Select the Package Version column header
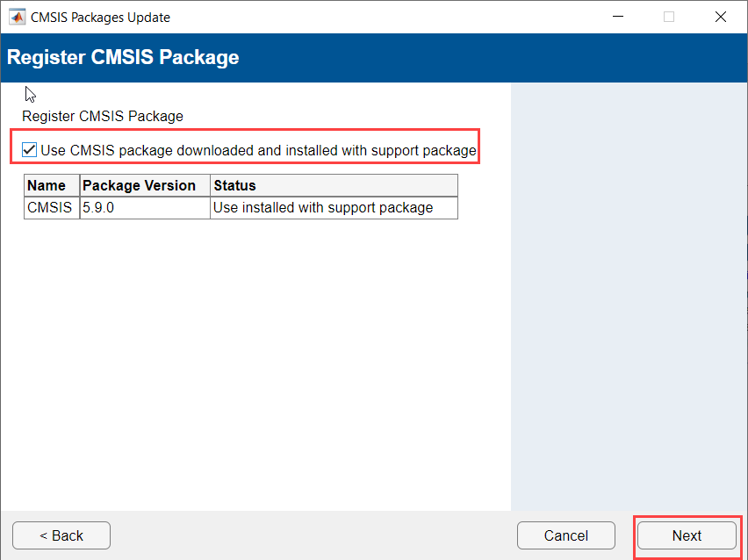The image size is (748, 560). (x=139, y=185)
